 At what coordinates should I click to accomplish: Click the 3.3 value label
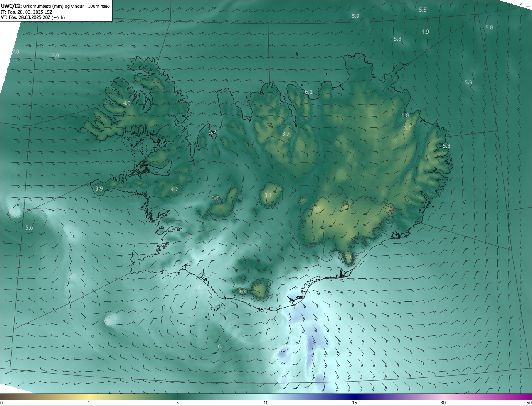[x=242, y=291]
